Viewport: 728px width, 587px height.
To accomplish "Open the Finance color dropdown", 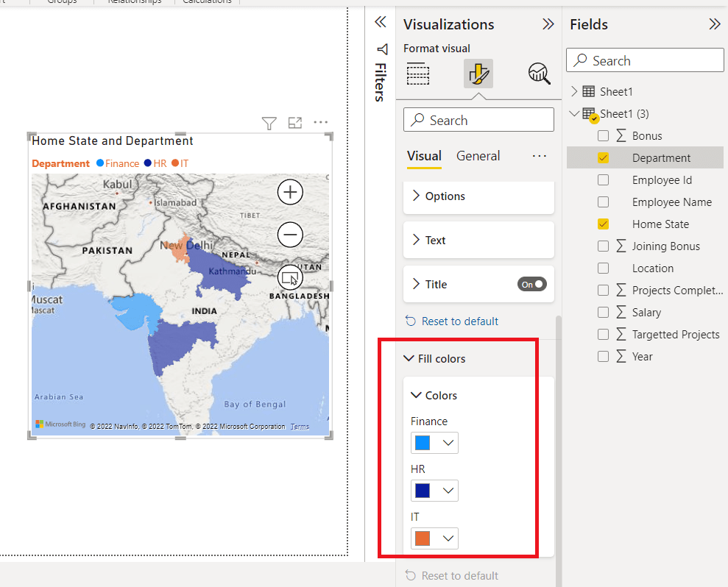I will click(x=448, y=442).
